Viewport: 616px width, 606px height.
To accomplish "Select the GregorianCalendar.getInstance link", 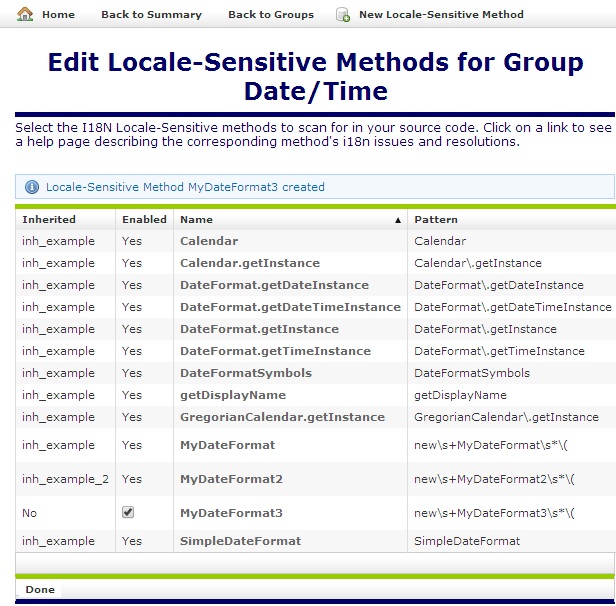I will click(x=282, y=417).
